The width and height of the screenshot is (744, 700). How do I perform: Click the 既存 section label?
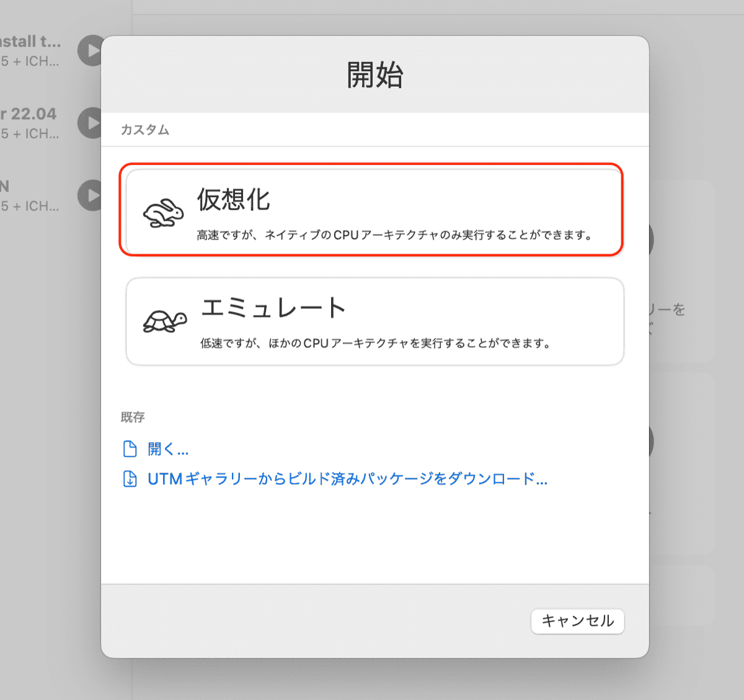coord(133,417)
